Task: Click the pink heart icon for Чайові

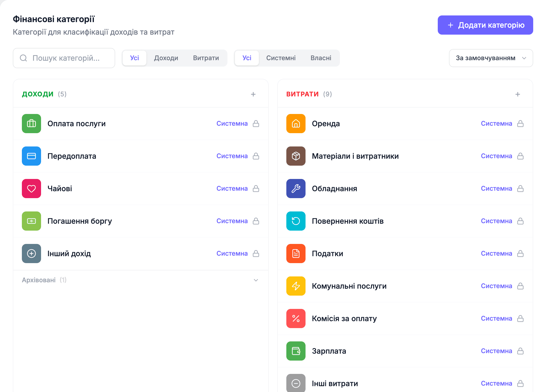Action: [31, 189]
